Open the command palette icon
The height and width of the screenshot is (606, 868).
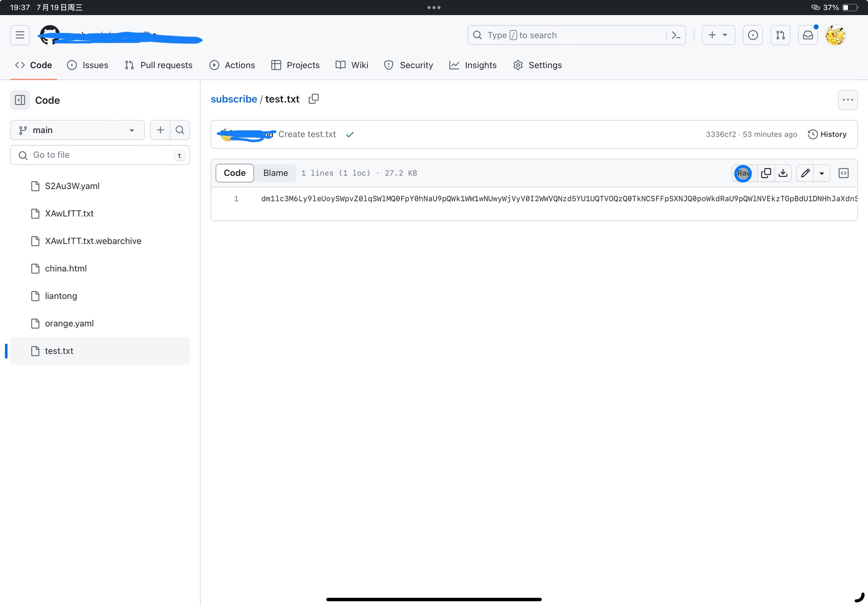676,35
